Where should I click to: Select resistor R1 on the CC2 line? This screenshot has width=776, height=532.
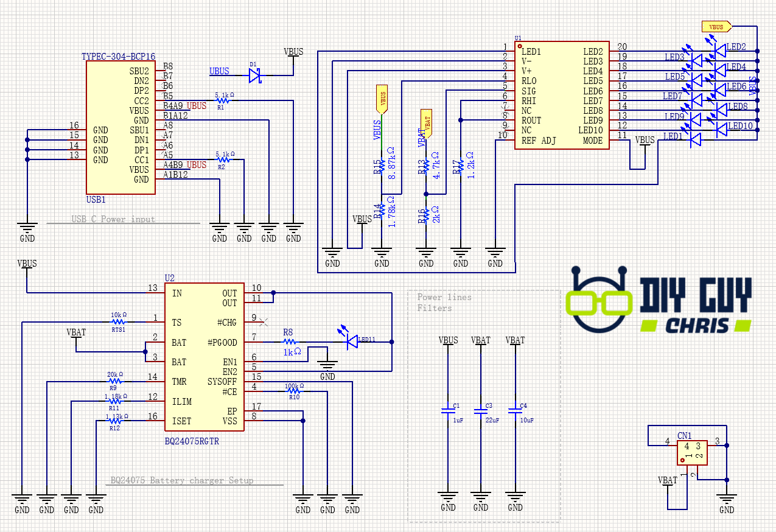click(223, 101)
